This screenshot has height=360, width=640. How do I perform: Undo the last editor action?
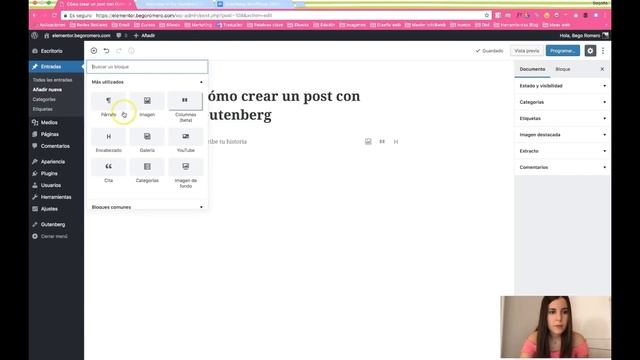pos(106,51)
